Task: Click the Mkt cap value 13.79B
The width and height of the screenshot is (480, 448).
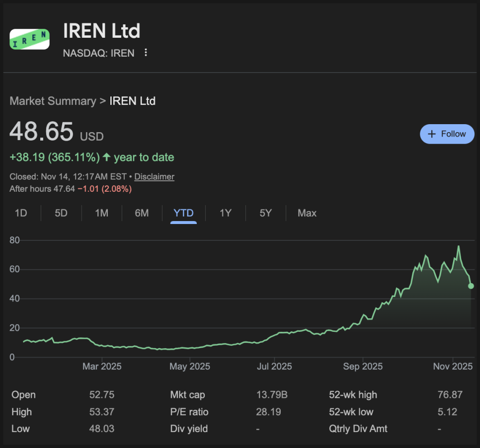Action: [x=271, y=395]
